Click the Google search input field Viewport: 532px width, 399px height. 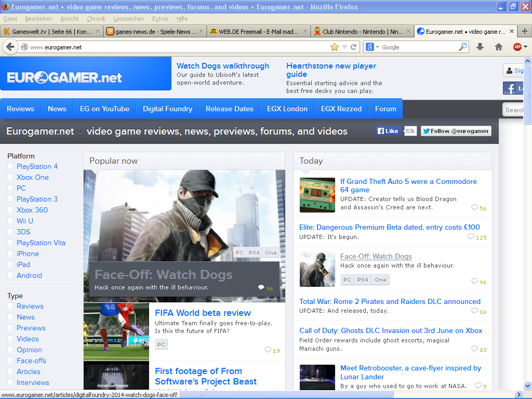pos(419,47)
